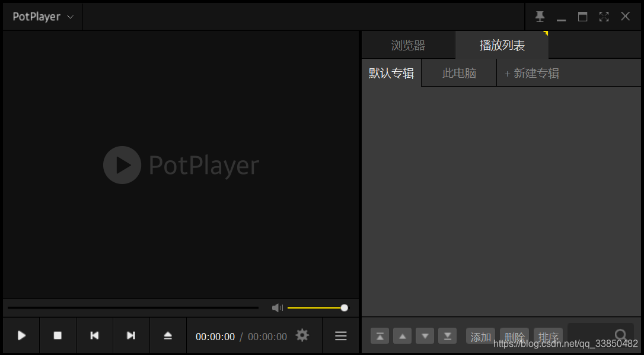The image size is (644, 355).
Task: Move the playlist item up
Action: 403,336
